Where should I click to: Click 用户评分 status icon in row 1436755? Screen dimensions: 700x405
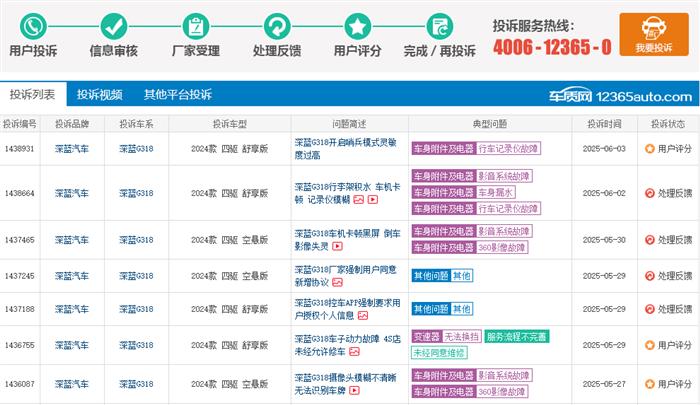click(650, 345)
